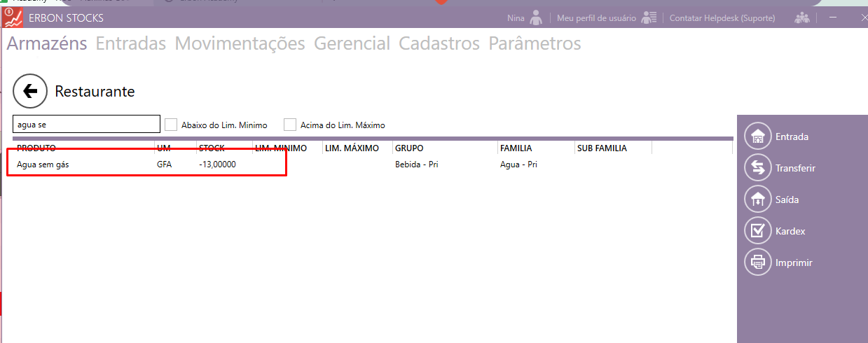Viewport: 868px width, 343px height.
Task: Click the back arrow icon beside Restaurante
Action: coord(30,91)
